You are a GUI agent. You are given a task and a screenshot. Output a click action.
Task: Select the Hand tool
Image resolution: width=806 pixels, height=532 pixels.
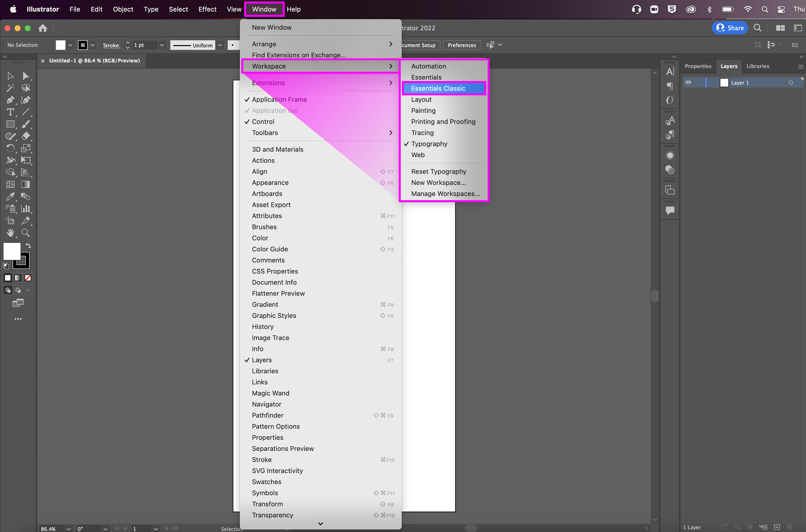click(10, 233)
